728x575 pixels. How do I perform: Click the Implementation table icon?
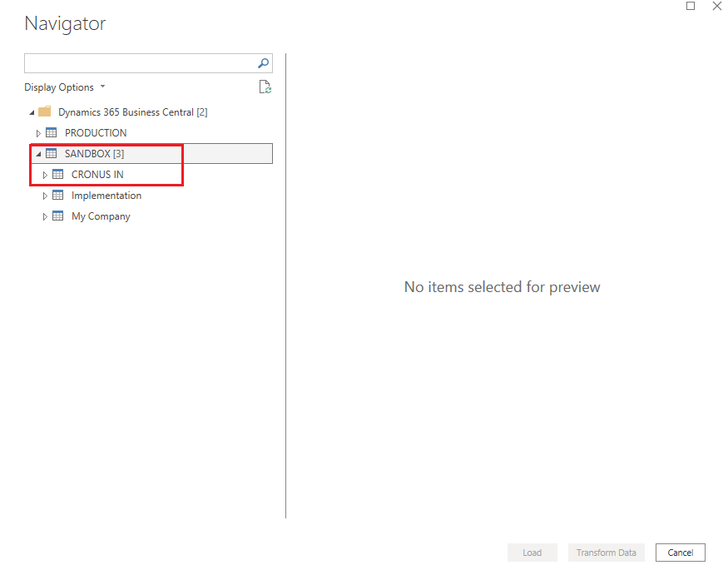pyautogui.click(x=57, y=196)
